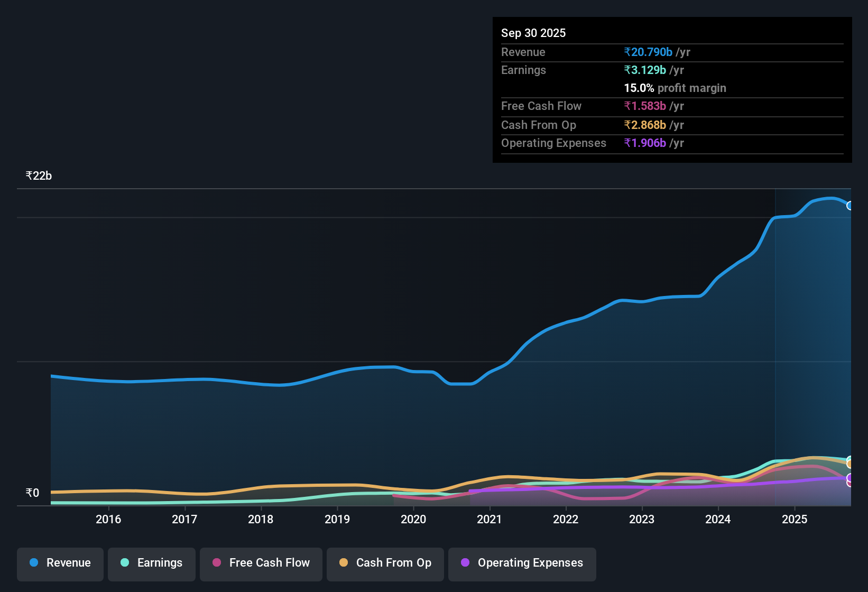Click the ₹1.583b free cash flow value
The width and height of the screenshot is (868, 592).
pos(645,106)
